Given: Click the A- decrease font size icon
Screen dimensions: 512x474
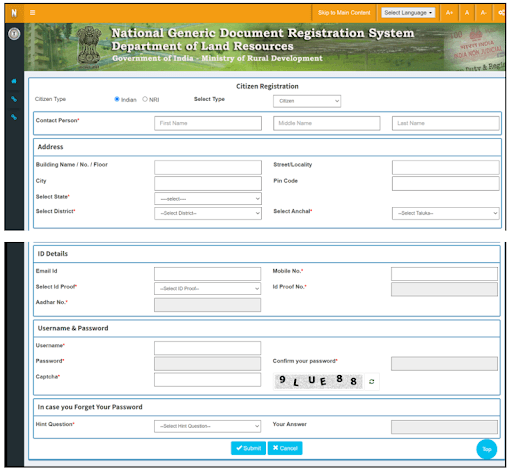Looking at the screenshot, I should [x=483, y=13].
